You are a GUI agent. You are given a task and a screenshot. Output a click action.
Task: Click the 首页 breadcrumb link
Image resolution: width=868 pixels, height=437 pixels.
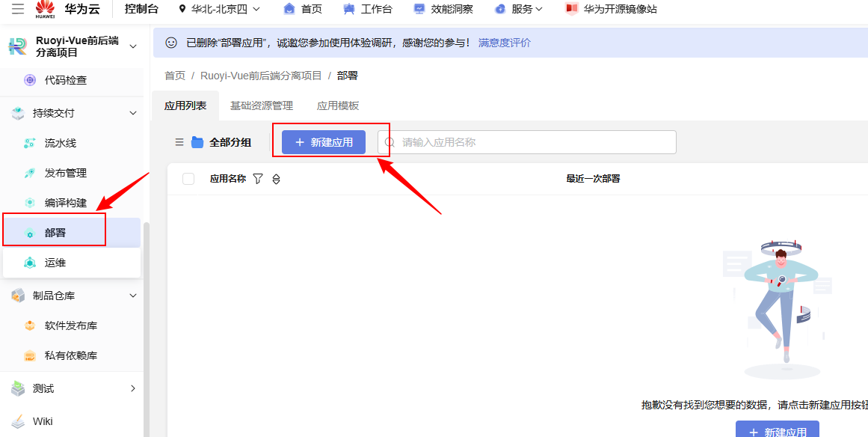point(175,76)
